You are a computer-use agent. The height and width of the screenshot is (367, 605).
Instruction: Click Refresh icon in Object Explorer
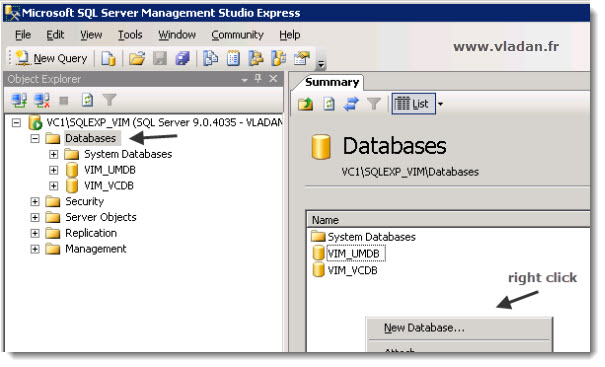pos(87,101)
